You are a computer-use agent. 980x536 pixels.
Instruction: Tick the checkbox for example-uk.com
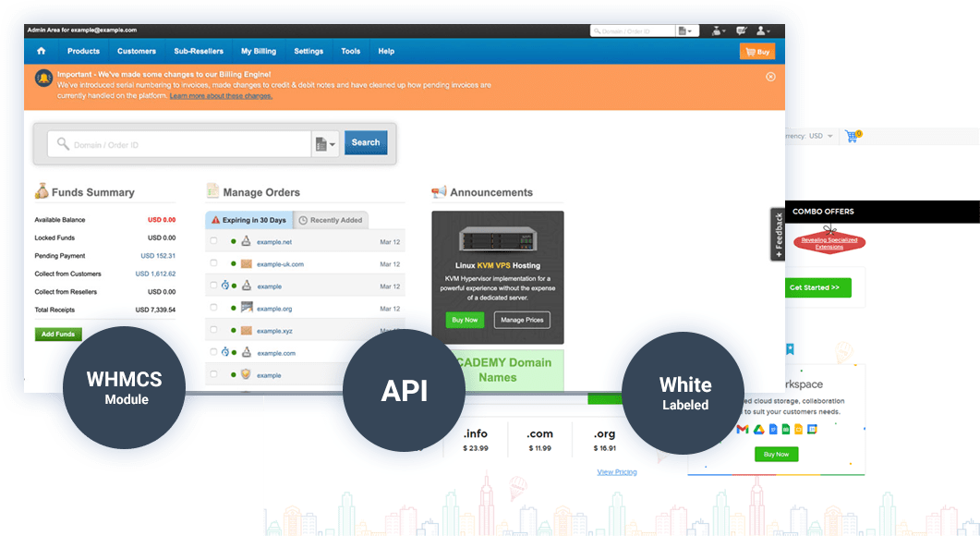[213, 263]
